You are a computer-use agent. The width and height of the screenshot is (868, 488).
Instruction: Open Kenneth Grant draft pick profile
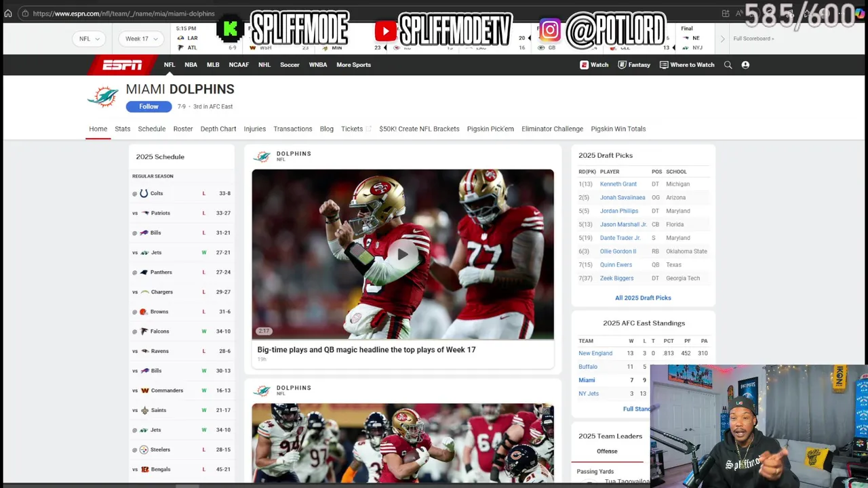click(x=618, y=184)
